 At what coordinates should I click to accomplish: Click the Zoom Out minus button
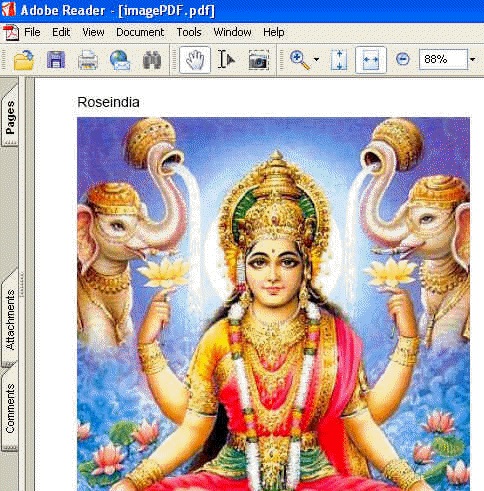403,59
